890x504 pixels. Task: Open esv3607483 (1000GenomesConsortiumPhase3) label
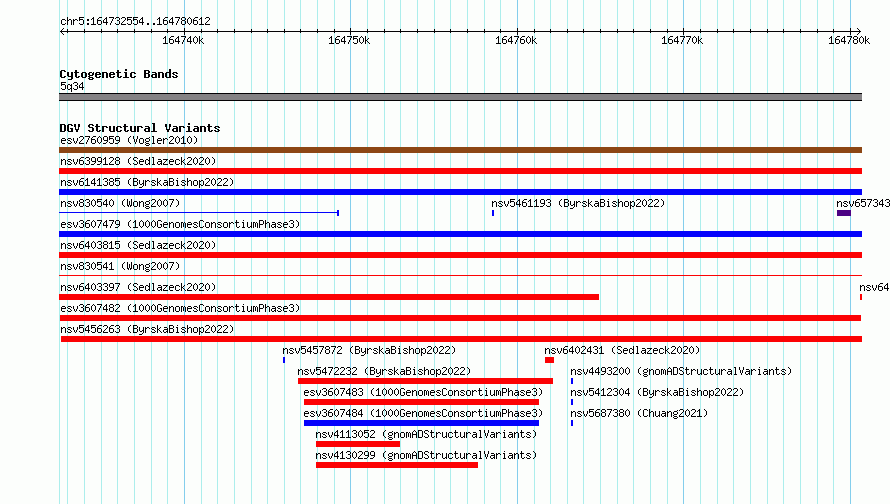(423, 392)
